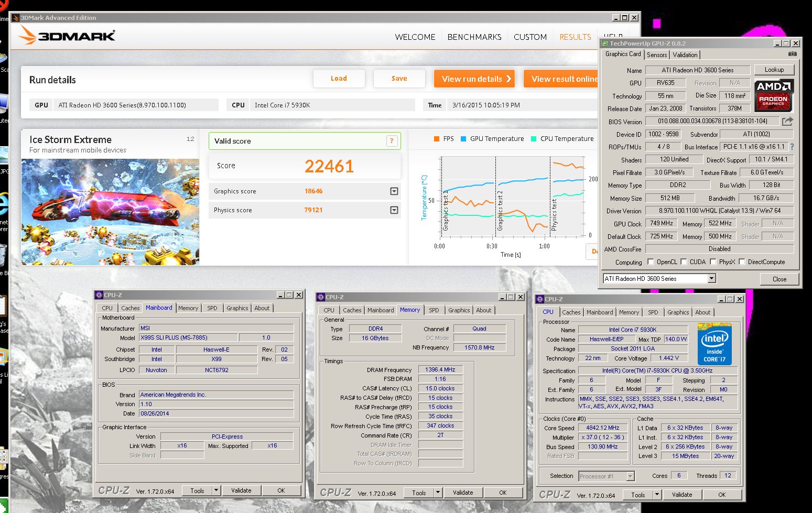Toggle the OpenCL checkbox in GPU-Z
The width and height of the screenshot is (812, 513).
point(651,262)
